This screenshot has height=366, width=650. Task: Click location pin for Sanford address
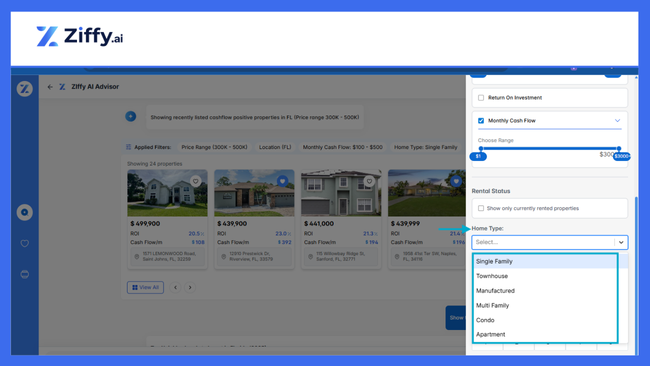click(310, 257)
